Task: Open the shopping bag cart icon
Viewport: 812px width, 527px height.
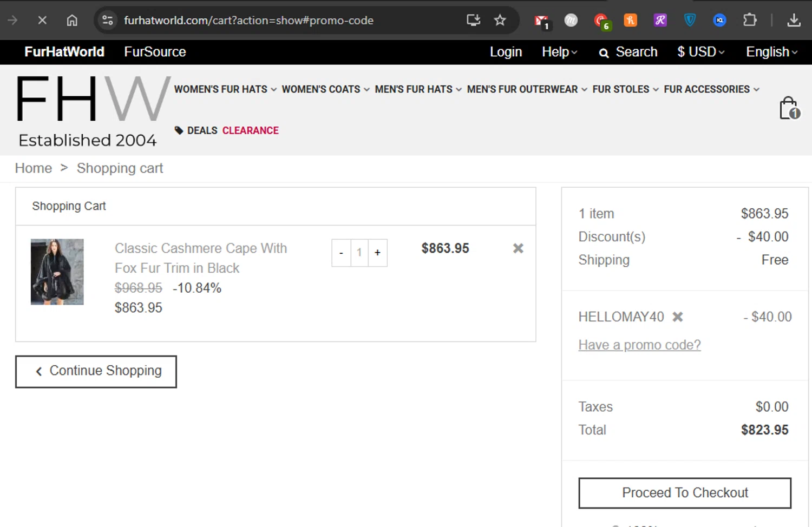Action: (789, 108)
